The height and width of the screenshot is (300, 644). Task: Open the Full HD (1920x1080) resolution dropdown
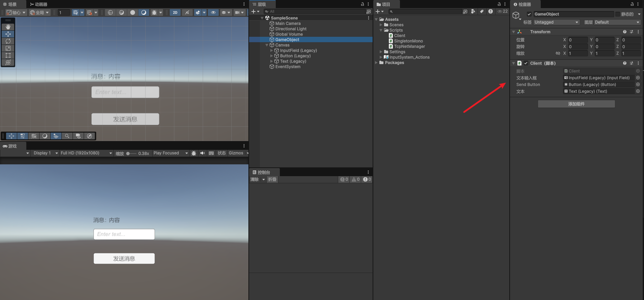[86, 153]
